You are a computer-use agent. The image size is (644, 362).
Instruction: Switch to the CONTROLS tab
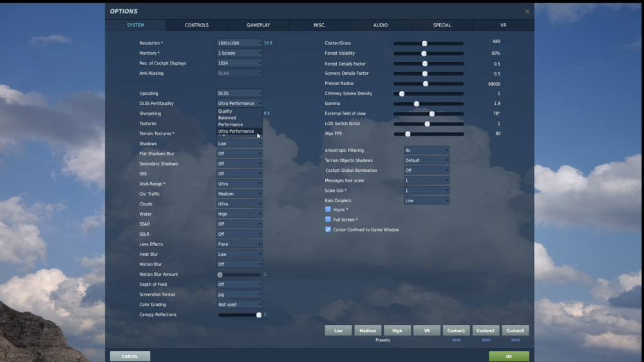coord(196,25)
